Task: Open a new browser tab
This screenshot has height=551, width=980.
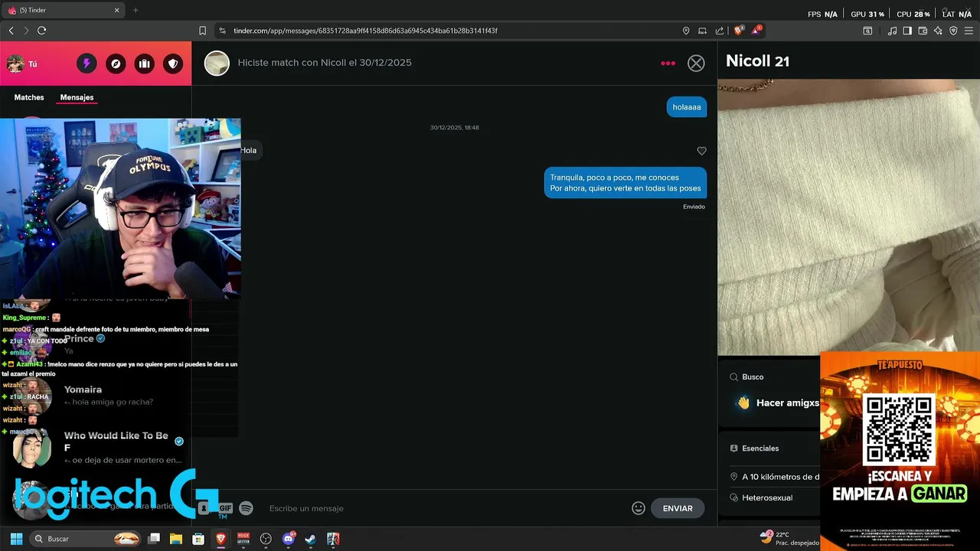Action: coord(136,10)
